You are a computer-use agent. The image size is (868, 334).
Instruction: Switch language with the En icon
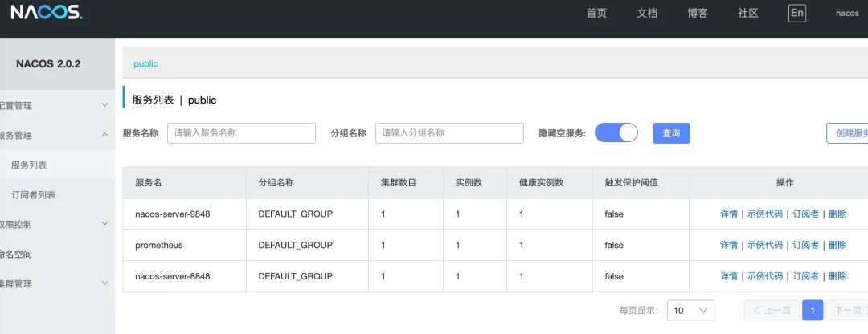[x=796, y=13]
